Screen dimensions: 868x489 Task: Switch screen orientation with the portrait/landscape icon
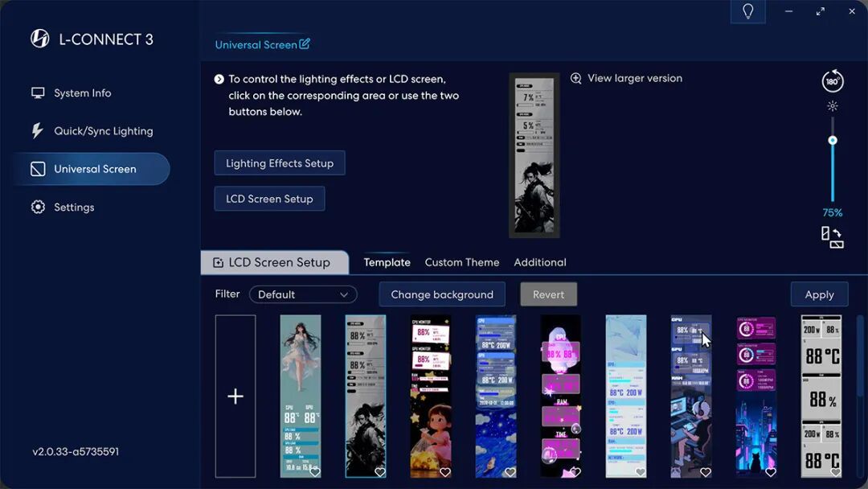(x=832, y=237)
